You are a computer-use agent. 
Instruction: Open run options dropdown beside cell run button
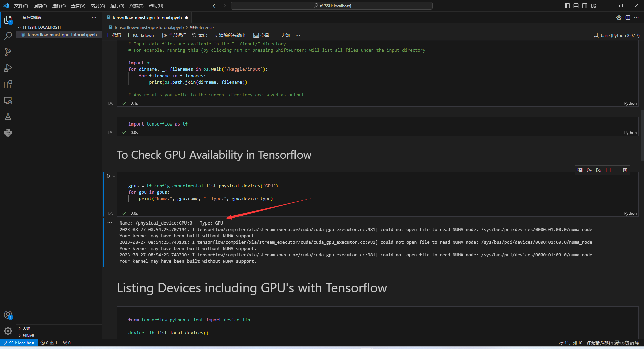click(x=114, y=176)
